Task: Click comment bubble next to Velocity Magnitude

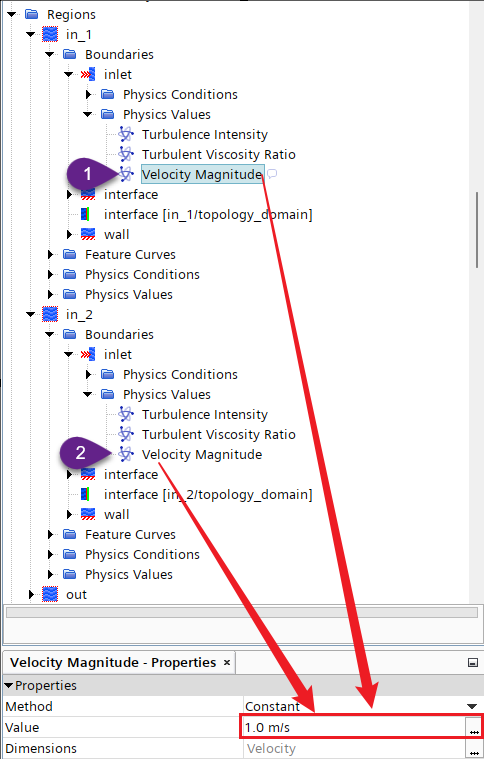Action: 272,174
